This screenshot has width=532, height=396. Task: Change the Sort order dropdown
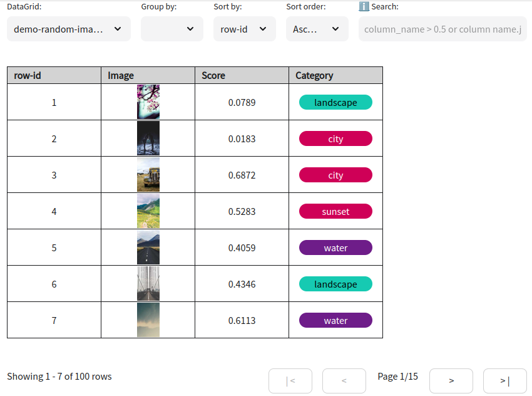317,29
